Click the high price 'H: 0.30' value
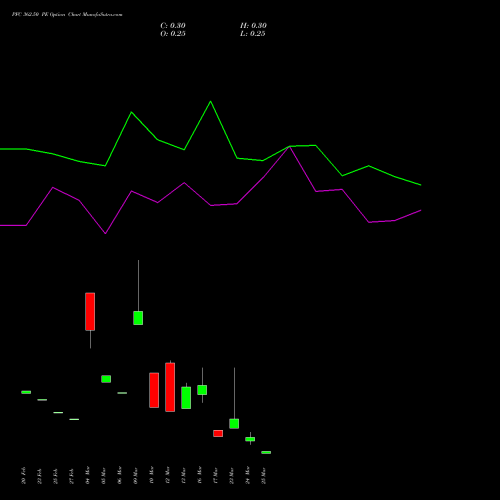The width and height of the screenshot is (500, 500). 253,26
